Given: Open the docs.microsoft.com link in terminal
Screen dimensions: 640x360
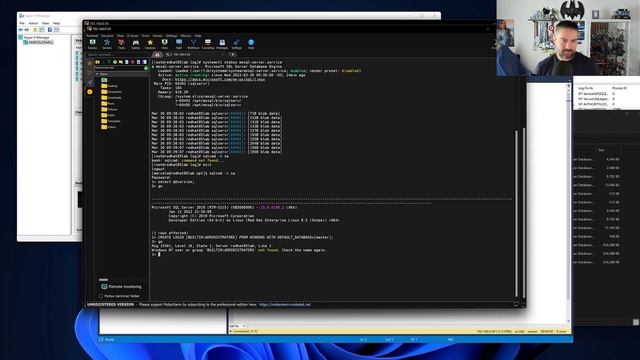Looking at the screenshot, I should pyautogui.click(x=220, y=80).
